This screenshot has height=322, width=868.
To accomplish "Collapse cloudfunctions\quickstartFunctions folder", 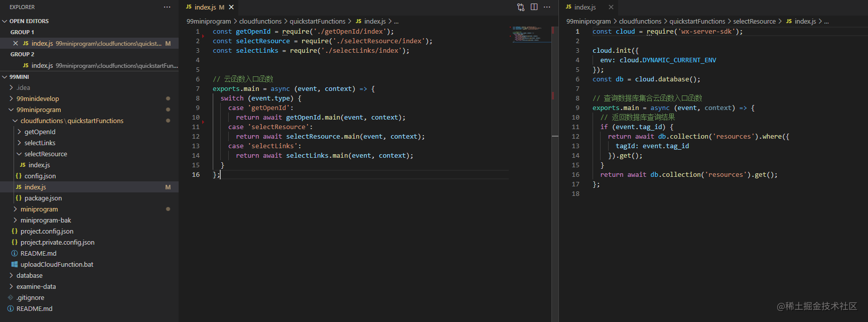I will pos(89,121).
